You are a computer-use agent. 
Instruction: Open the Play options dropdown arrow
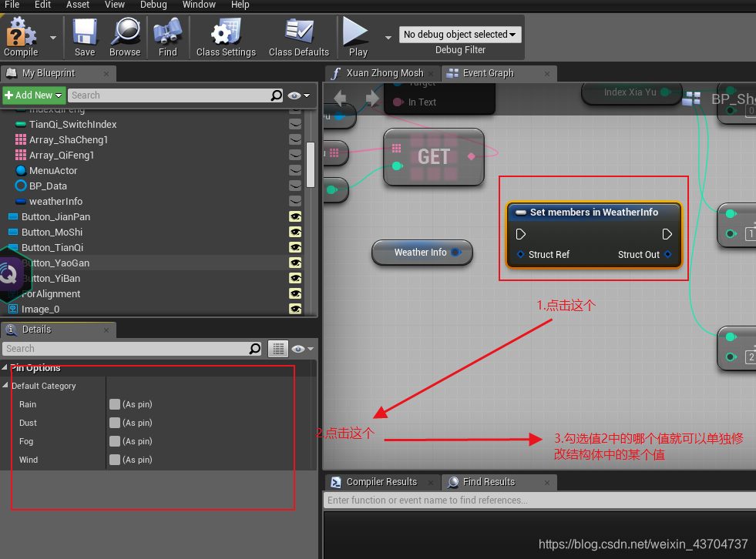(x=388, y=38)
